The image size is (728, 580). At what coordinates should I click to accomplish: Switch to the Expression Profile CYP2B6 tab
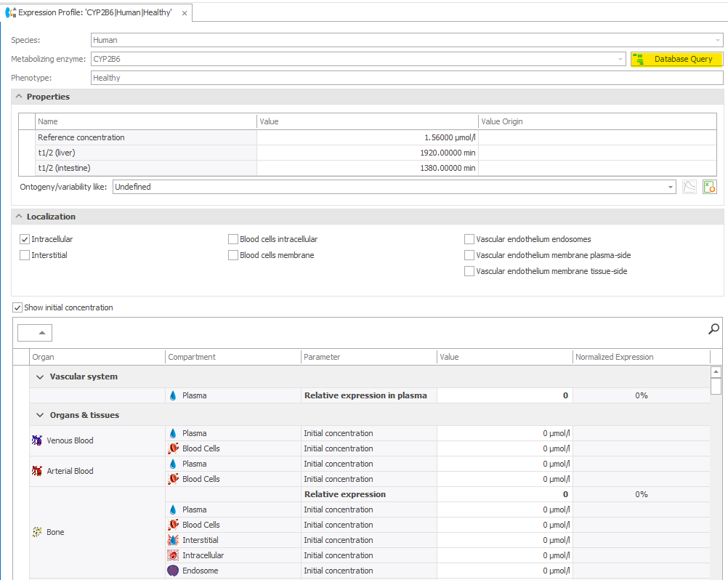click(94, 12)
